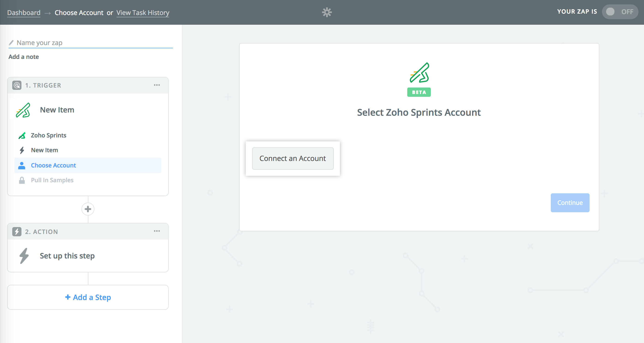Click the Zapier snowflake logo in header
The width and height of the screenshot is (644, 343).
click(327, 12)
